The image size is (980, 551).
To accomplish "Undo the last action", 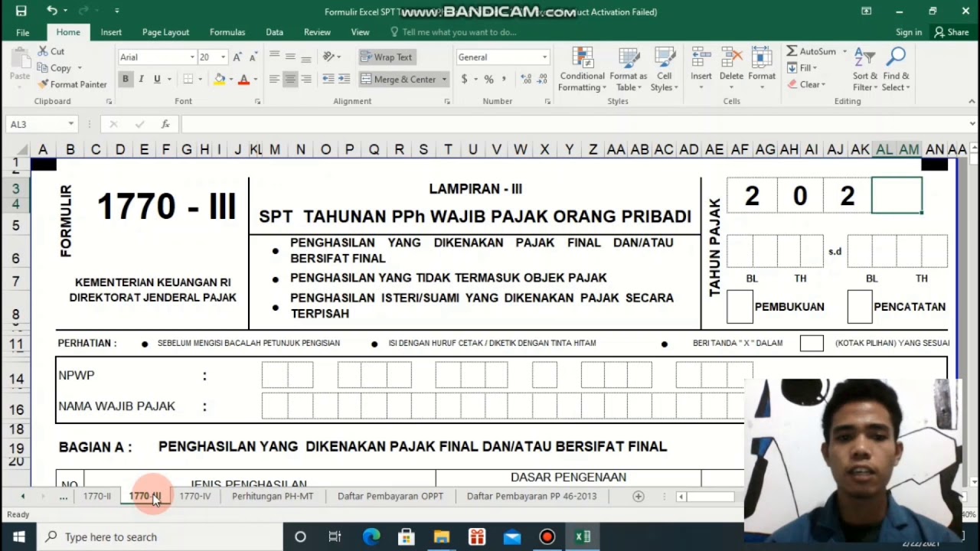I will [x=51, y=11].
